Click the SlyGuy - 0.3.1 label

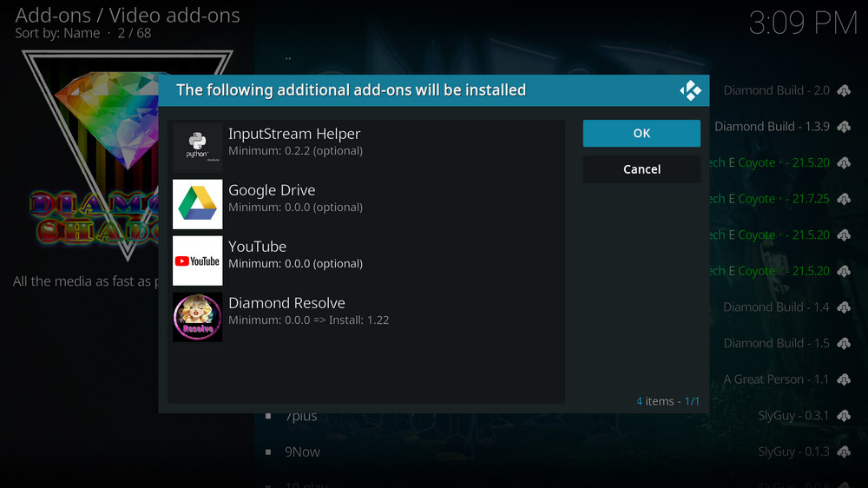tap(793, 415)
